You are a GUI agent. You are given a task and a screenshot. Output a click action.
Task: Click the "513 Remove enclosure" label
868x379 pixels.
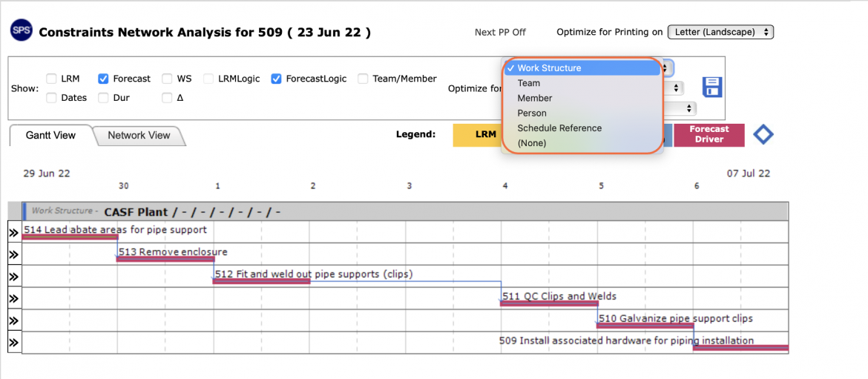[174, 251]
